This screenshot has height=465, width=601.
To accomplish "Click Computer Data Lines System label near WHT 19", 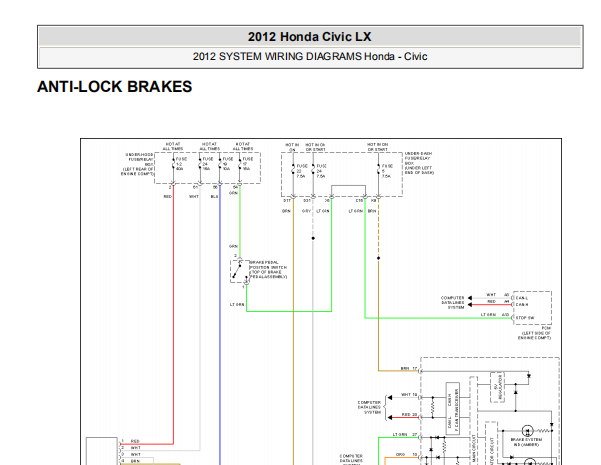I will coord(369,407).
